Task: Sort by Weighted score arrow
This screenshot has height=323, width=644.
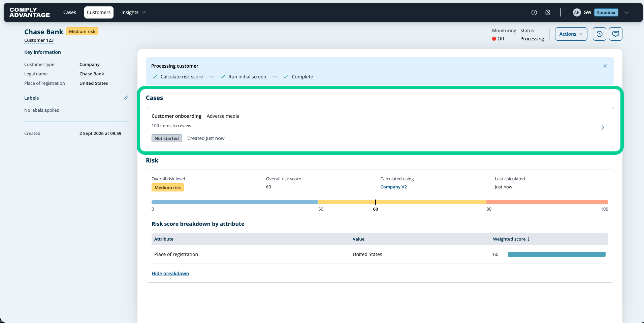Action: coord(528,239)
